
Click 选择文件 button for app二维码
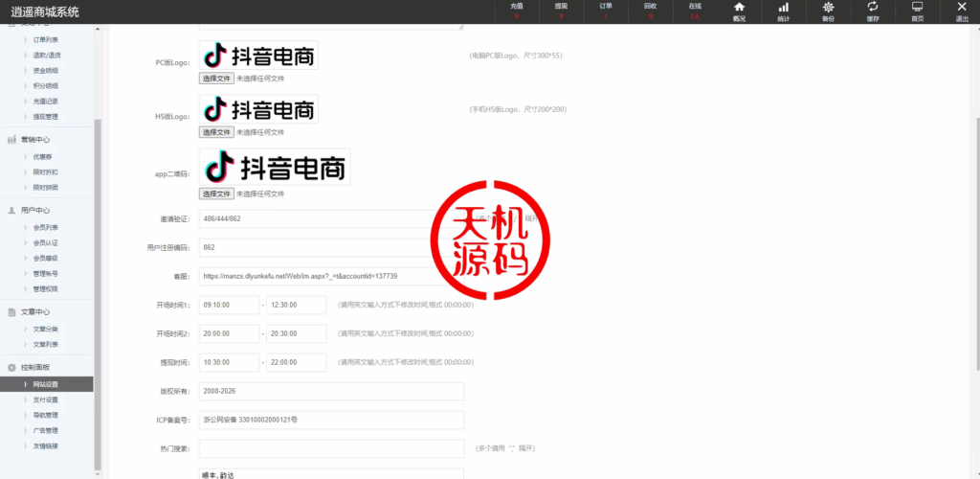216,194
